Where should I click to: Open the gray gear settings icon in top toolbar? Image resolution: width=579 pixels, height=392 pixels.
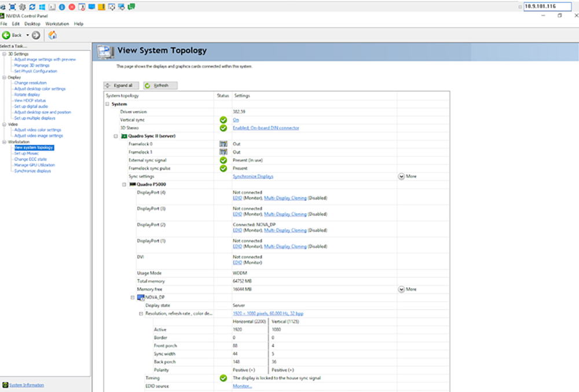click(22, 6)
